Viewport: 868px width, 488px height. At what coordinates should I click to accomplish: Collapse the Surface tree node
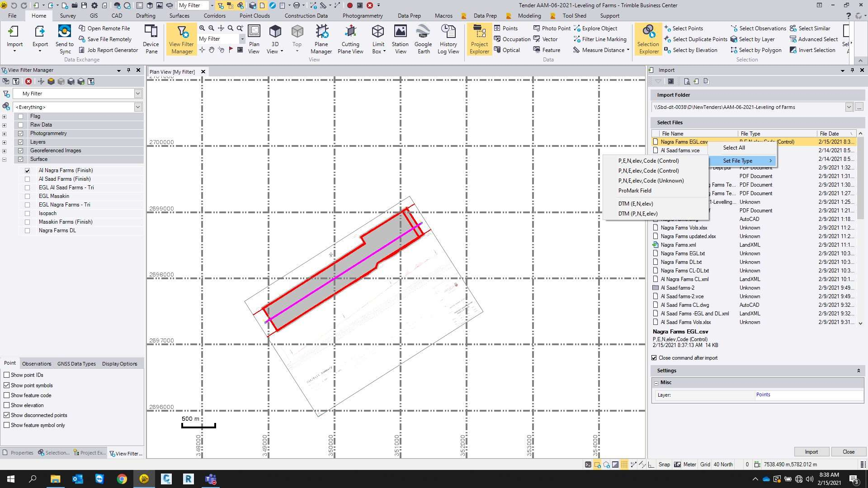click(4, 159)
